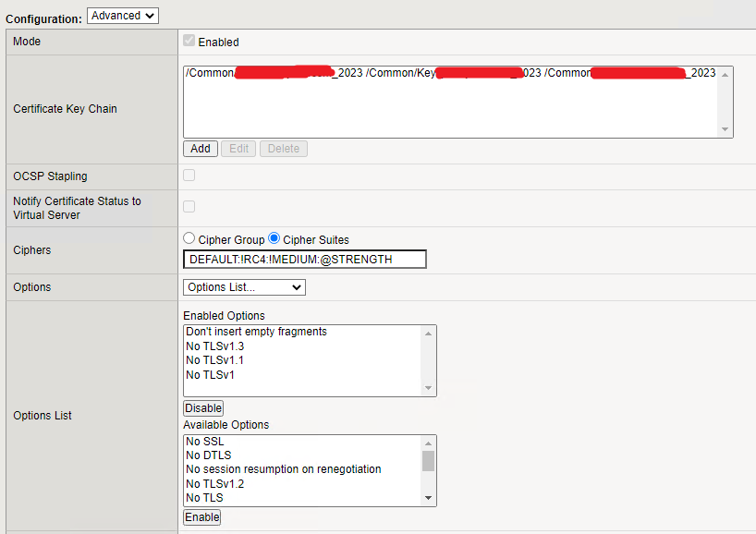Select "No SSL" in Available Options
This screenshot has width=756, height=534.
click(x=205, y=442)
